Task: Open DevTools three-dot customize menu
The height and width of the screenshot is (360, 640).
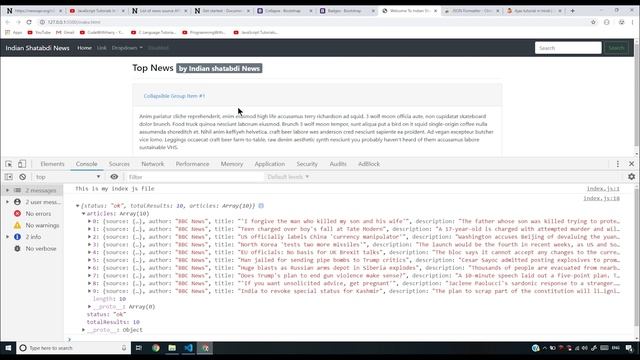Action: [x=618, y=164]
